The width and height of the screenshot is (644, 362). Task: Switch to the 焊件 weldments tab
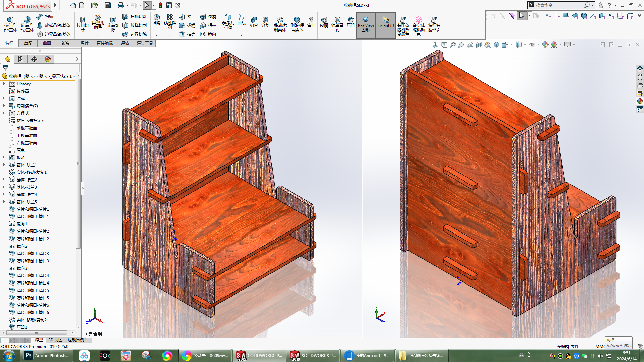coord(85,43)
